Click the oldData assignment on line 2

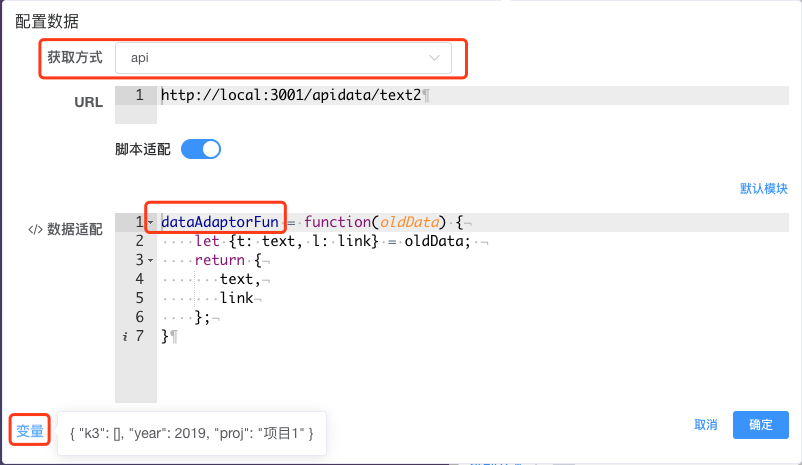tap(436, 241)
